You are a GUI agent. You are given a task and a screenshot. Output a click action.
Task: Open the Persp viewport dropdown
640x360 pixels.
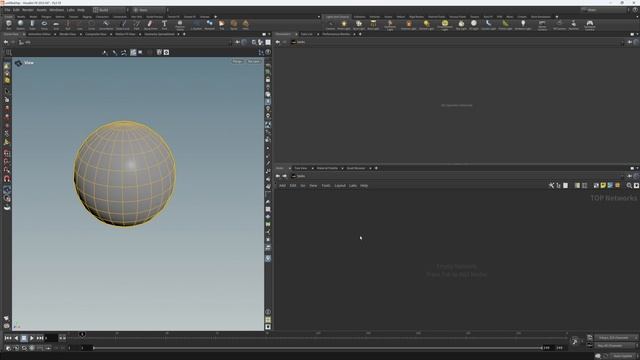(x=238, y=61)
